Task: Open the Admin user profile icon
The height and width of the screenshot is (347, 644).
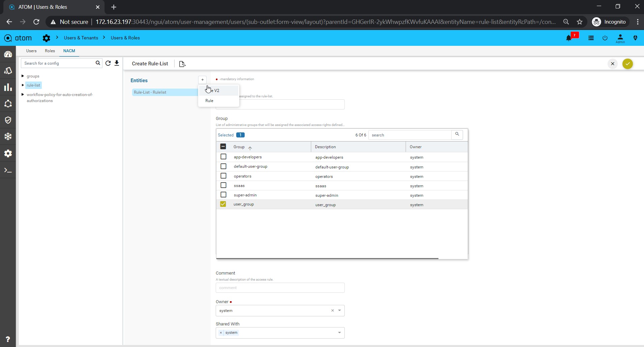Action: point(620,38)
